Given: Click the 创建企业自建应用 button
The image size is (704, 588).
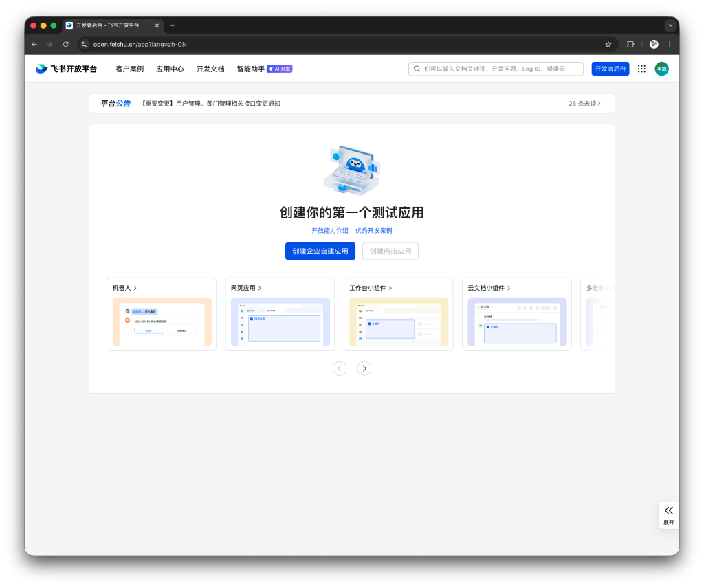Looking at the screenshot, I should pyautogui.click(x=320, y=251).
